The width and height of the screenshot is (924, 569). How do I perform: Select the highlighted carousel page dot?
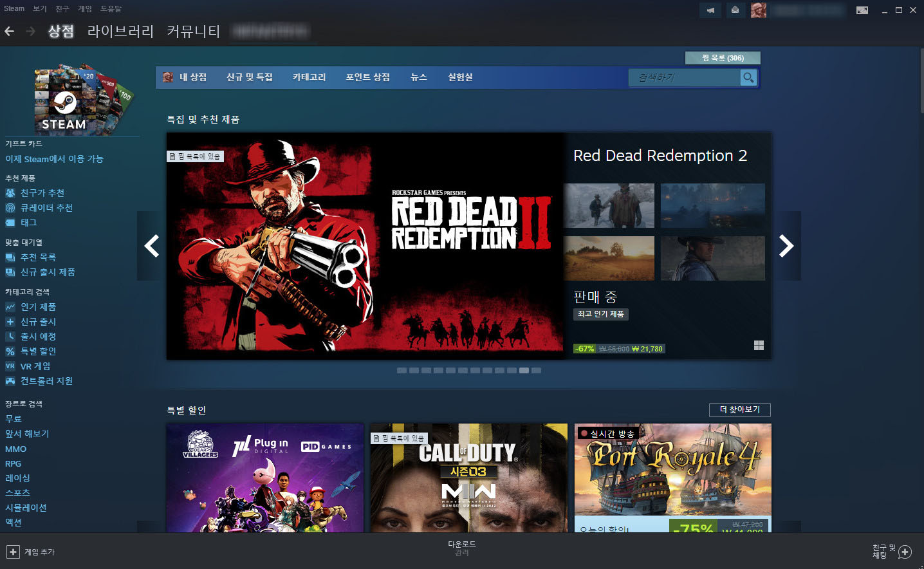(x=524, y=371)
